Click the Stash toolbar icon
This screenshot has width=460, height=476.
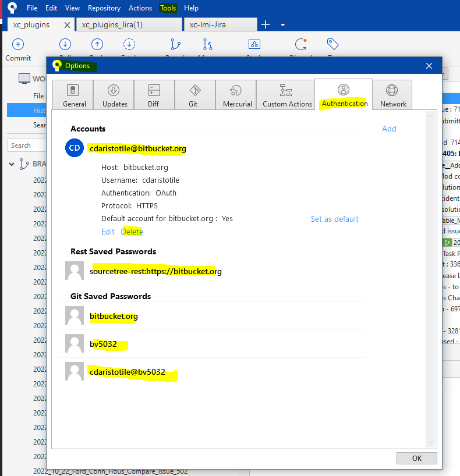(254, 44)
